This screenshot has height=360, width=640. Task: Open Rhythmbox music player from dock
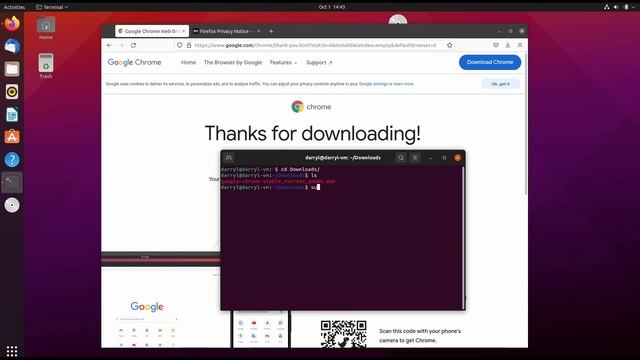(x=12, y=92)
